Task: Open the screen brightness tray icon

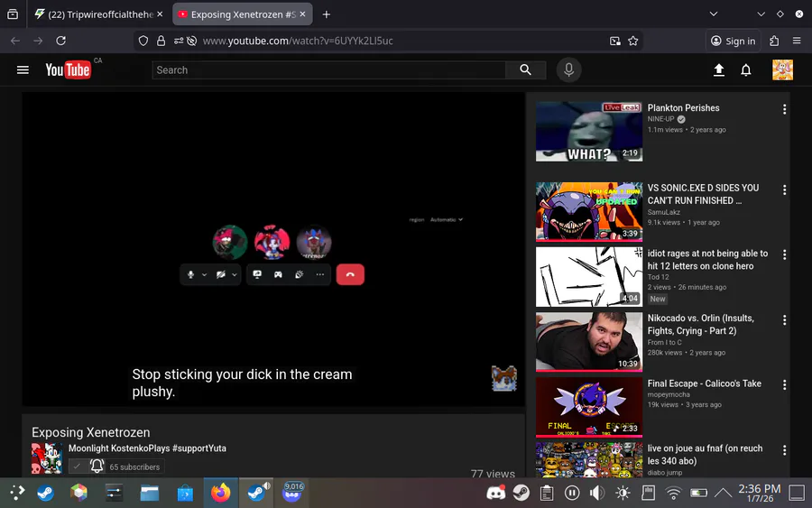Action: [623, 493]
